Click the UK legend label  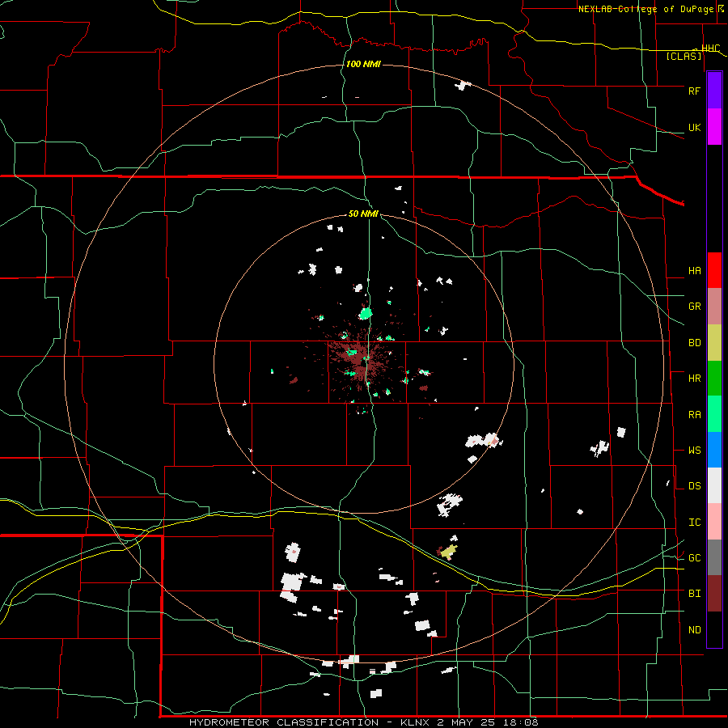point(694,127)
